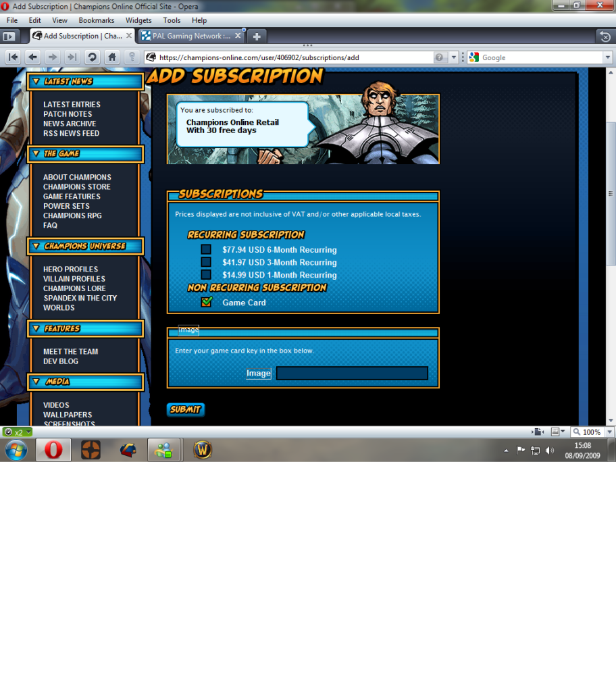
Task: Open the Patch Notes link
Action: pyautogui.click(x=68, y=114)
